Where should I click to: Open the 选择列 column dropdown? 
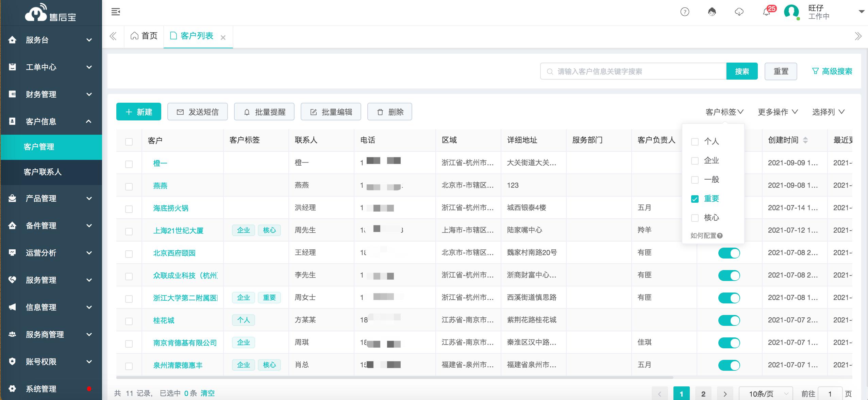click(x=828, y=112)
